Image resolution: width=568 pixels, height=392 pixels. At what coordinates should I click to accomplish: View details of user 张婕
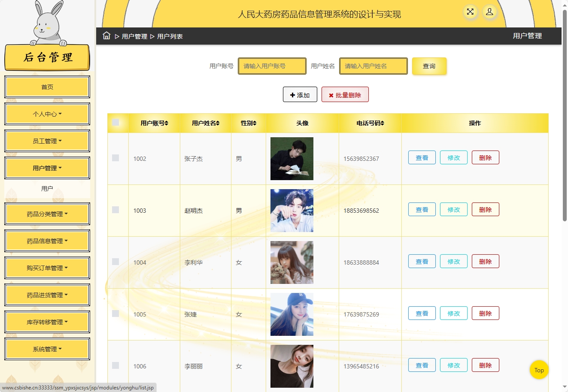point(422,314)
